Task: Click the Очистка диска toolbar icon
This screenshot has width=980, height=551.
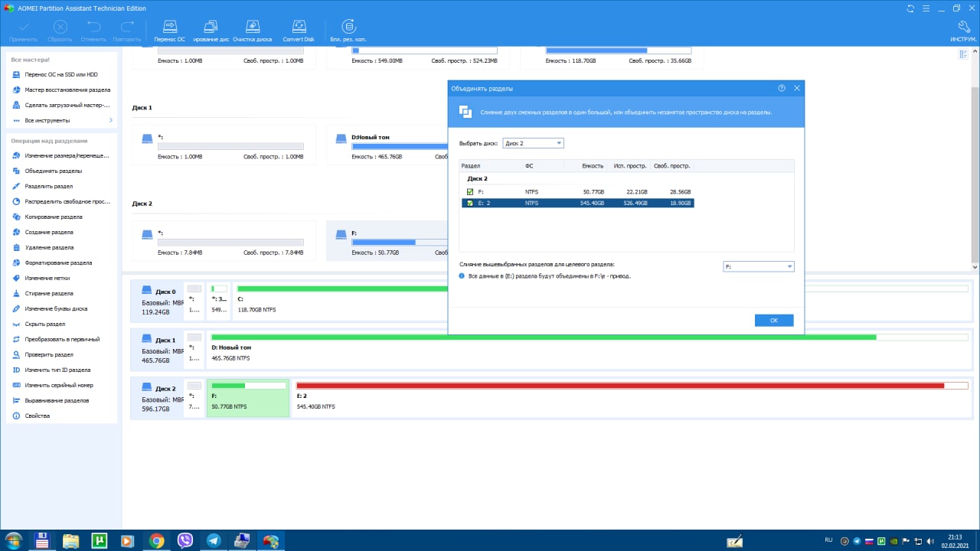Action: (252, 31)
